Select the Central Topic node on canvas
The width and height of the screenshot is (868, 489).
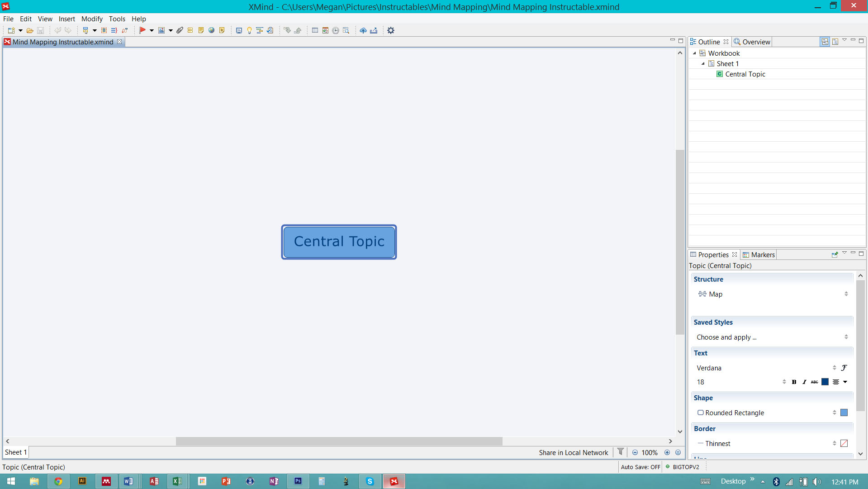point(339,242)
